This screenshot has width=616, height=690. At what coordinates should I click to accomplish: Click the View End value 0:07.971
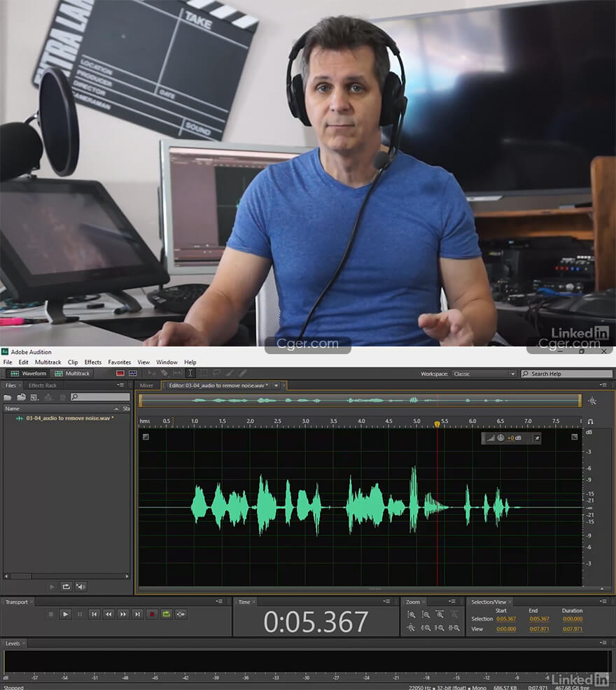tap(539, 629)
